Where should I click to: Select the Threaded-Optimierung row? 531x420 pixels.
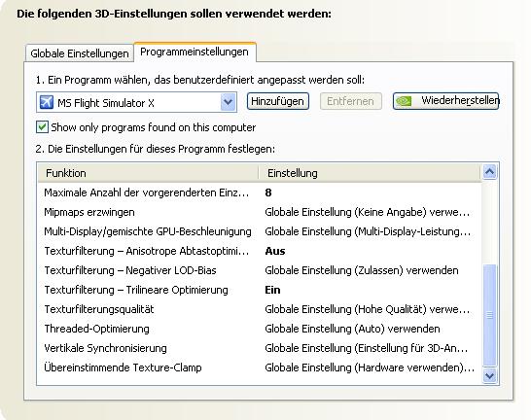[260, 329]
